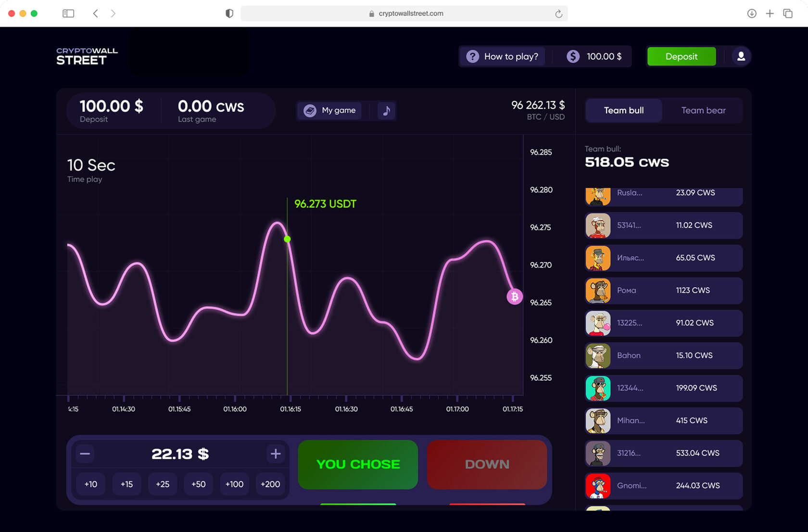The width and height of the screenshot is (808, 532).
Task: Open 12344... player avatar
Action: coord(598,388)
